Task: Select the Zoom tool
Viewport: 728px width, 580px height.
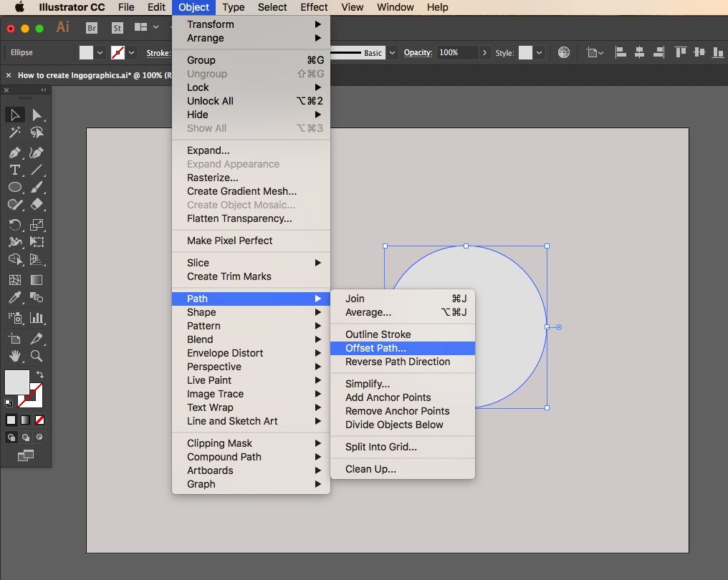Action: point(37,356)
